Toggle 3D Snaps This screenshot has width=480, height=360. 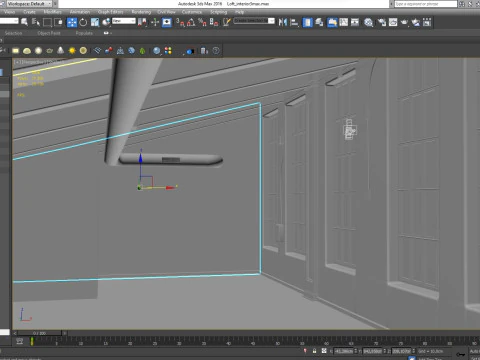click(x=180, y=22)
